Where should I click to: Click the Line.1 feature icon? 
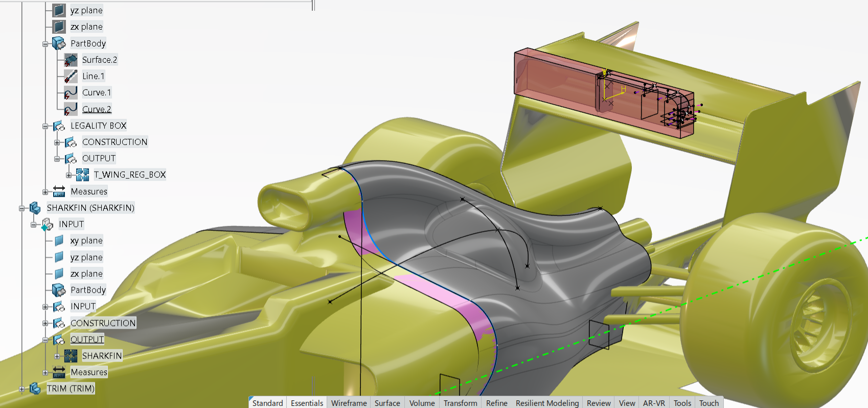coord(71,76)
